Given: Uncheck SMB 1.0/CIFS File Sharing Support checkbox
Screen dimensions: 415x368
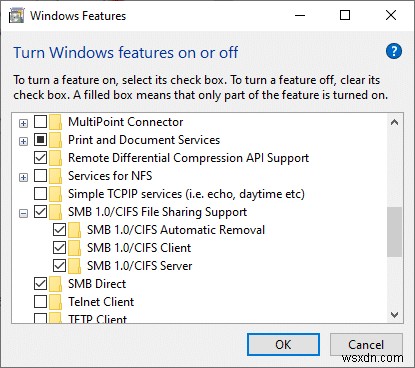Looking at the screenshot, I should point(40,212).
